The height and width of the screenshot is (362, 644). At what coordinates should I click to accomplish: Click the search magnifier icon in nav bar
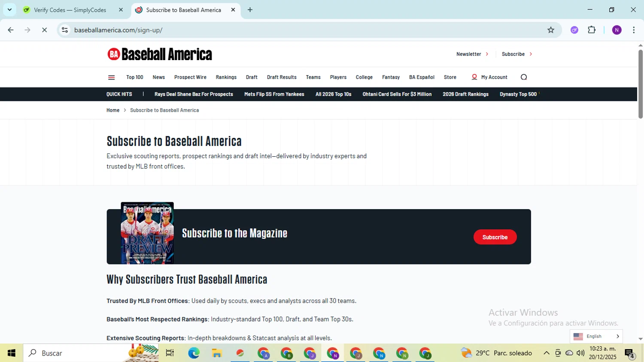(x=524, y=77)
